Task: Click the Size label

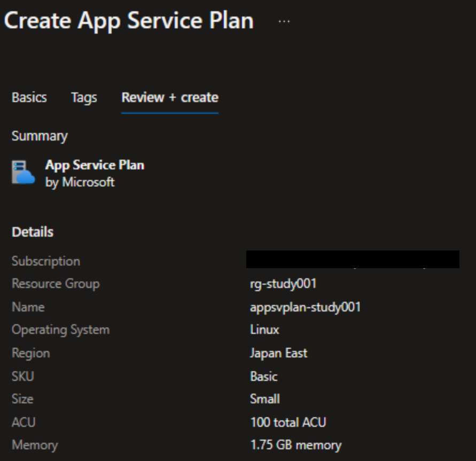Action: [x=22, y=399]
